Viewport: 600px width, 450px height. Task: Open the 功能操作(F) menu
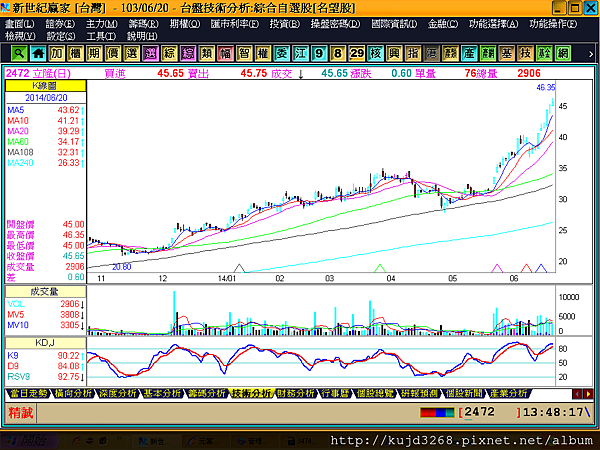[553, 24]
